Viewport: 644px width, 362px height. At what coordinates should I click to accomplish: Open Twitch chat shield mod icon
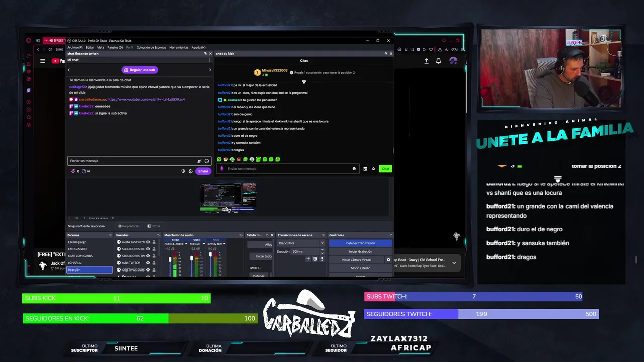[183, 171]
